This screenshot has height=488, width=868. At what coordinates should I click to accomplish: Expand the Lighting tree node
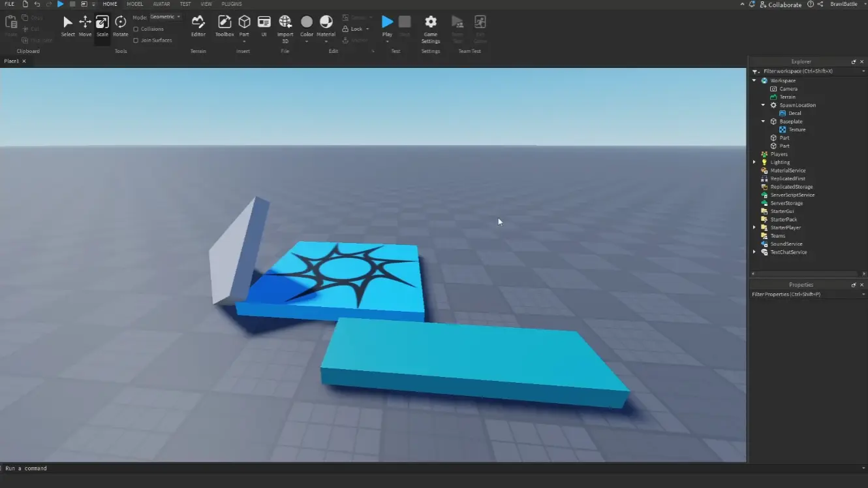tap(754, 162)
